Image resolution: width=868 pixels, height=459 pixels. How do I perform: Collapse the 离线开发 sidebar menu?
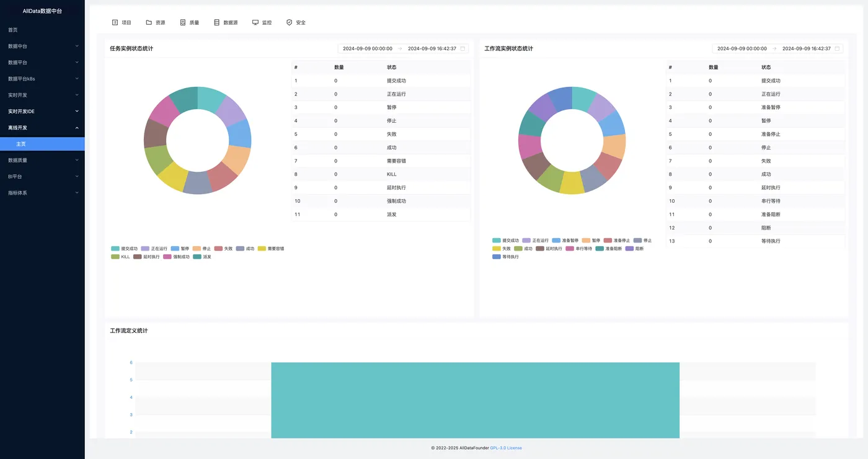pos(42,128)
